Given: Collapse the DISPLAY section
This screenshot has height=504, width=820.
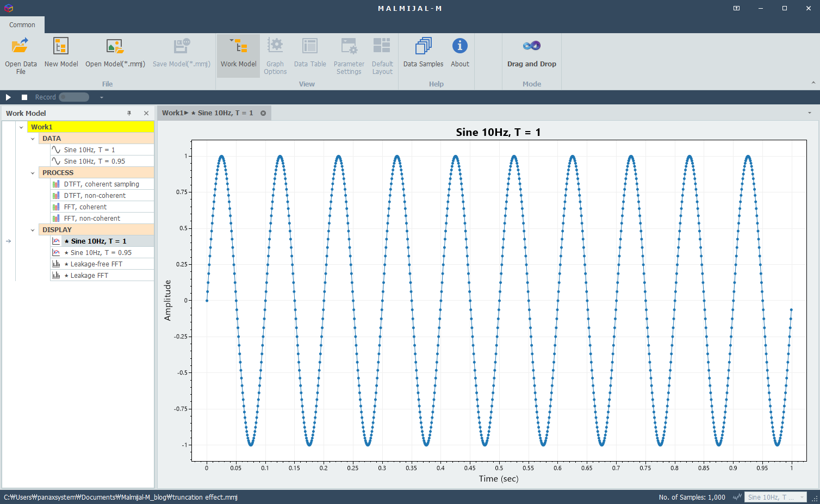Looking at the screenshot, I should point(33,230).
